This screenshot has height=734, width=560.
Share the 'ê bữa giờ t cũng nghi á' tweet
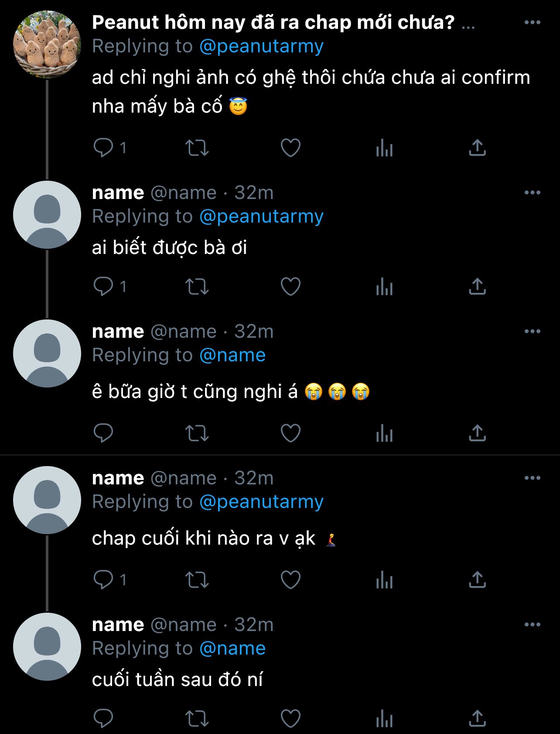477,433
